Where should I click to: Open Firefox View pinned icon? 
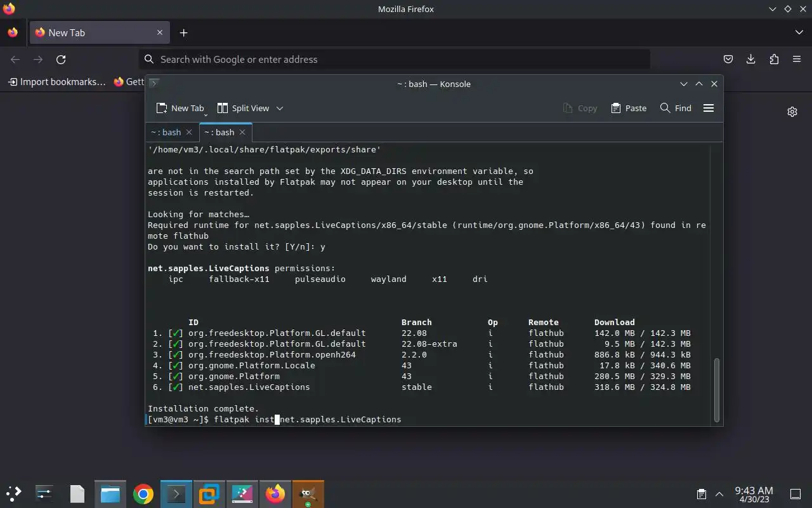13,32
